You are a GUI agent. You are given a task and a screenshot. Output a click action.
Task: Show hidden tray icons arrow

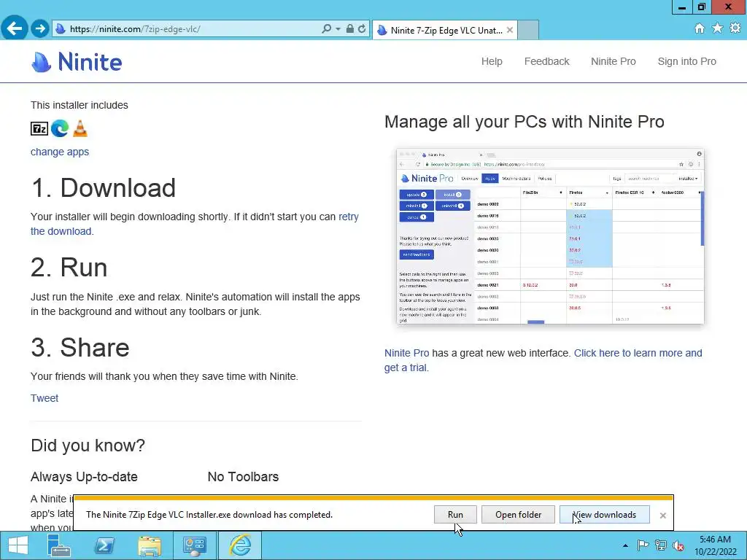[x=625, y=545]
